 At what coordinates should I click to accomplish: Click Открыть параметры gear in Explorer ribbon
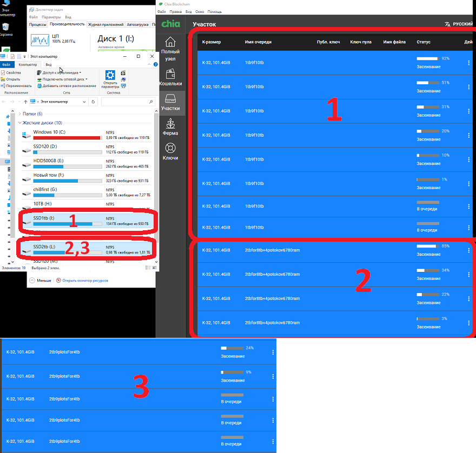(x=110, y=79)
